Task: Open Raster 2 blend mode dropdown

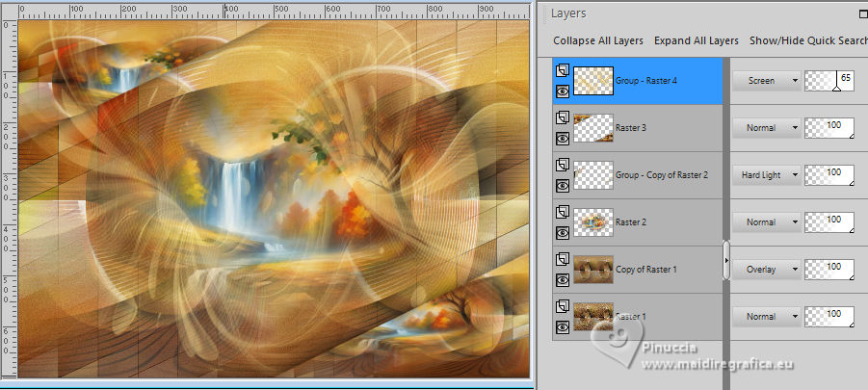Action: [x=767, y=221]
